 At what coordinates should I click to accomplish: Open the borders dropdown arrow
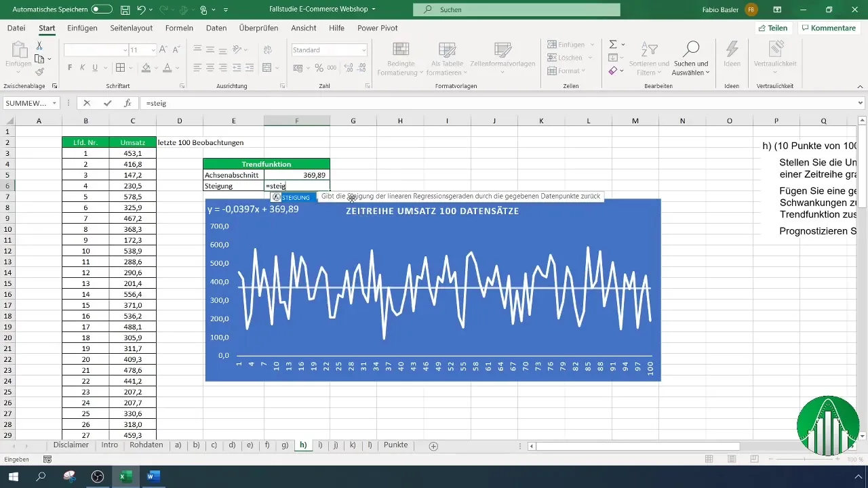pyautogui.click(x=130, y=68)
